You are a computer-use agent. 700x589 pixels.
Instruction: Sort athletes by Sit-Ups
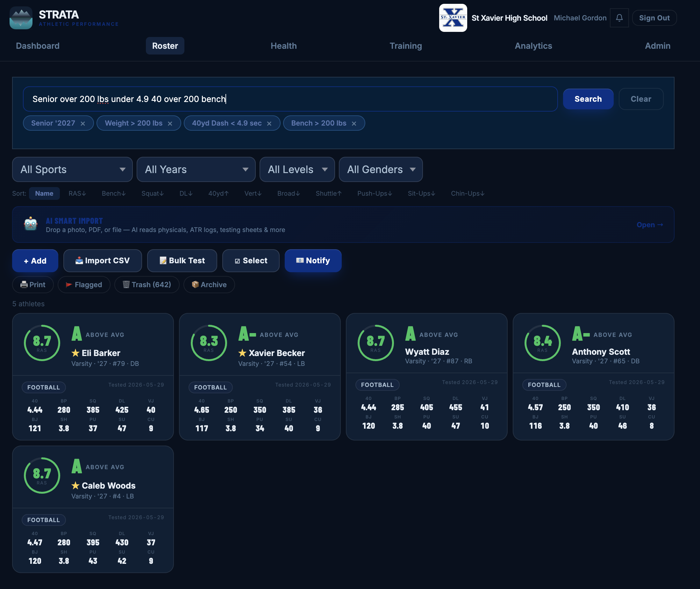421,194
